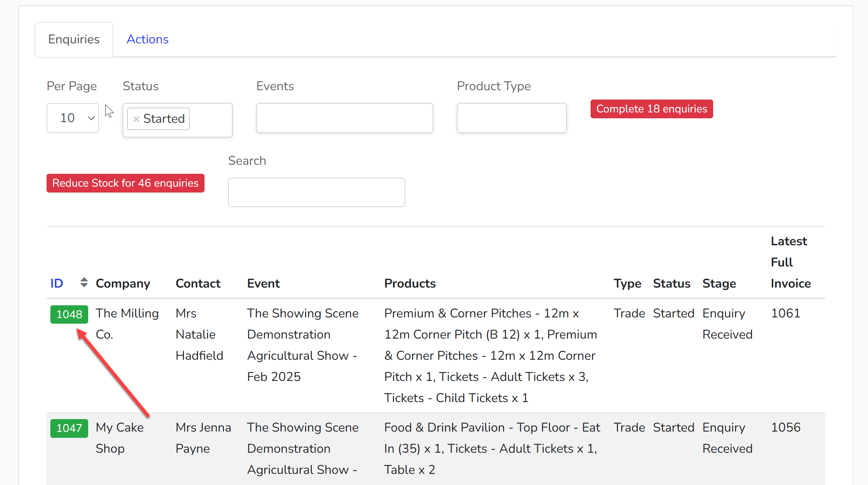This screenshot has width=868, height=485.
Task: Click the ID column sort arrows icon
Action: coord(84,282)
